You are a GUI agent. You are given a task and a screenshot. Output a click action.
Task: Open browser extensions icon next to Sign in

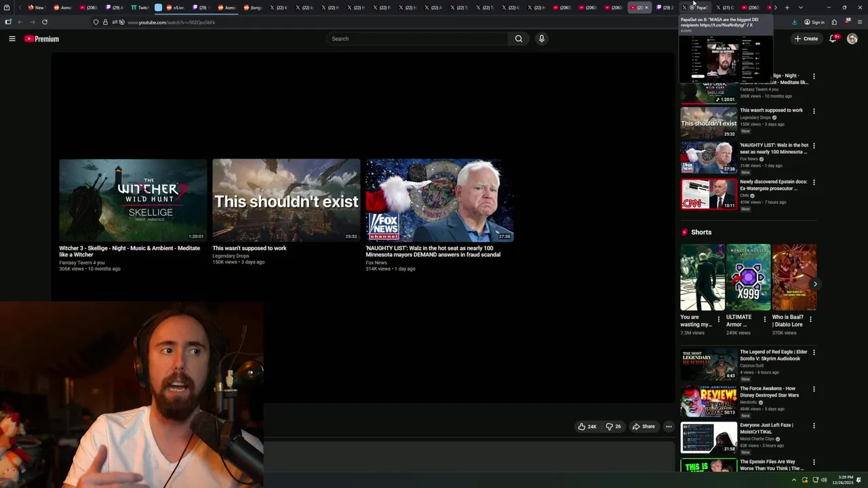(x=834, y=22)
